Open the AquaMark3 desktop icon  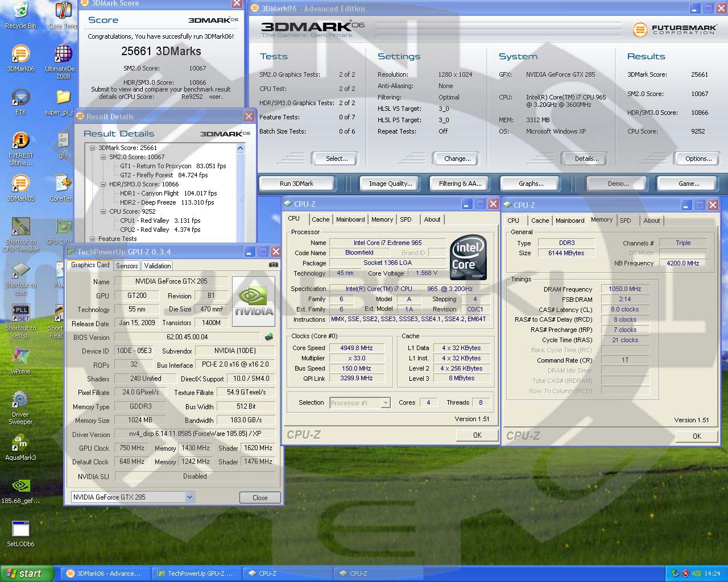[x=20, y=447]
